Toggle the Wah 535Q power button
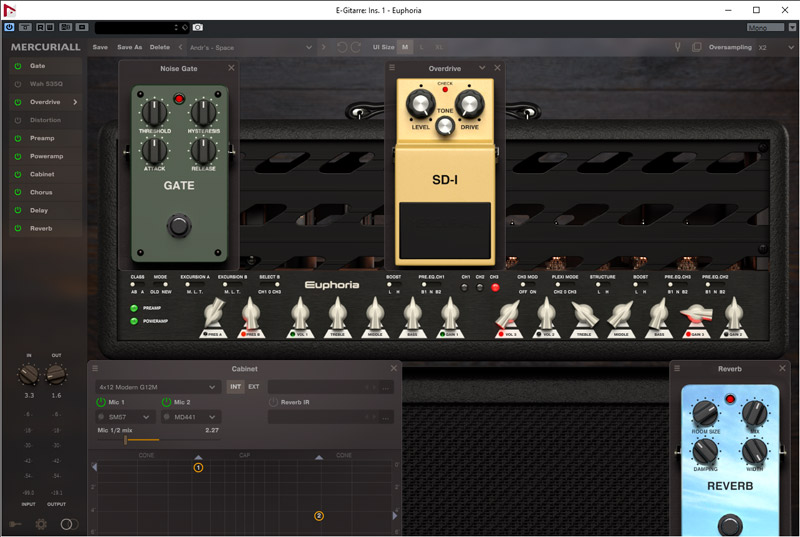This screenshot has height=537, width=800. [17, 84]
